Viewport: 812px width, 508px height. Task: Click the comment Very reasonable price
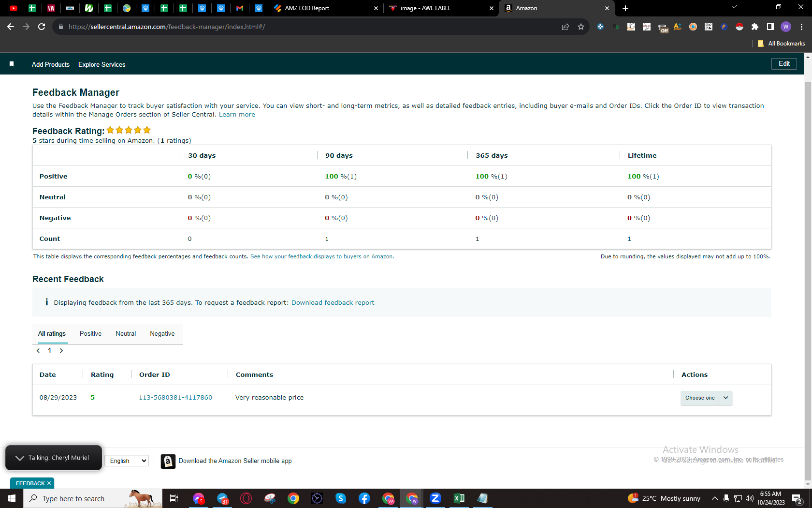(270, 398)
